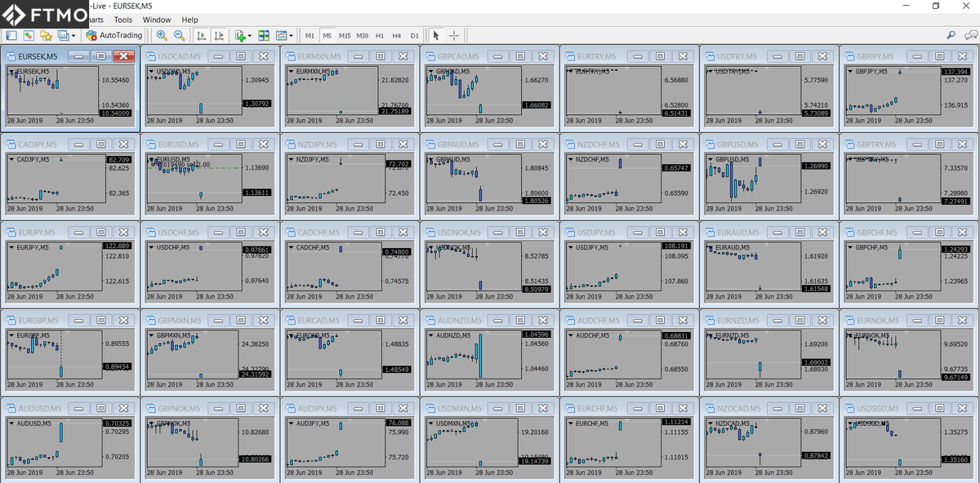980x483 pixels.
Task: Click the Tile Windows icon
Action: [x=264, y=35]
